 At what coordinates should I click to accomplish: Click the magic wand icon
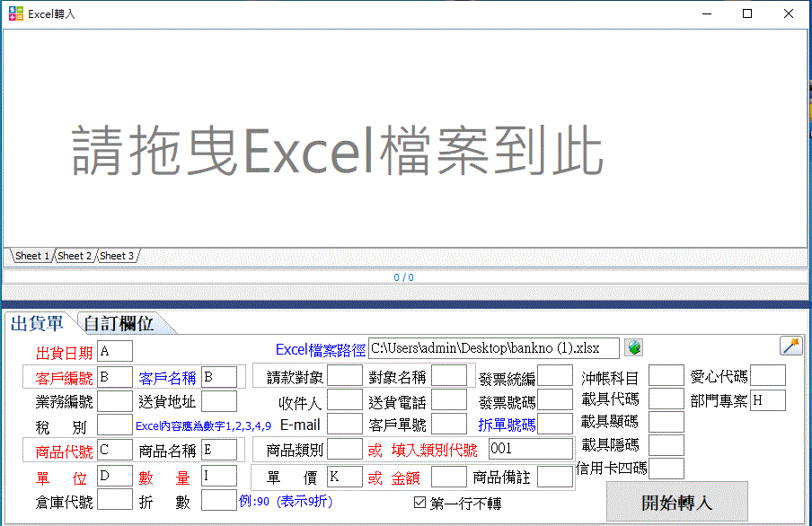tap(790, 346)
